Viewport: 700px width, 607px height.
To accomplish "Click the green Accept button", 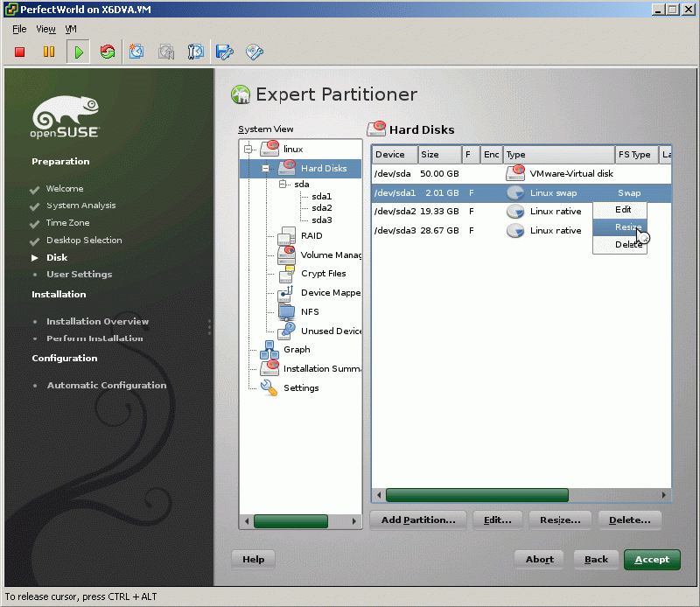I will pyautogui.click(x=652, y=560).
